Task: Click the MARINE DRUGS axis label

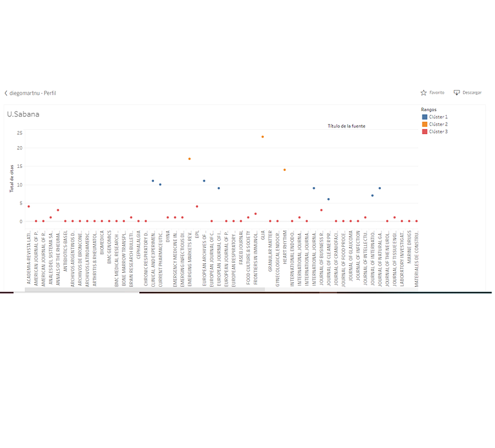Action: click(409, 247)
